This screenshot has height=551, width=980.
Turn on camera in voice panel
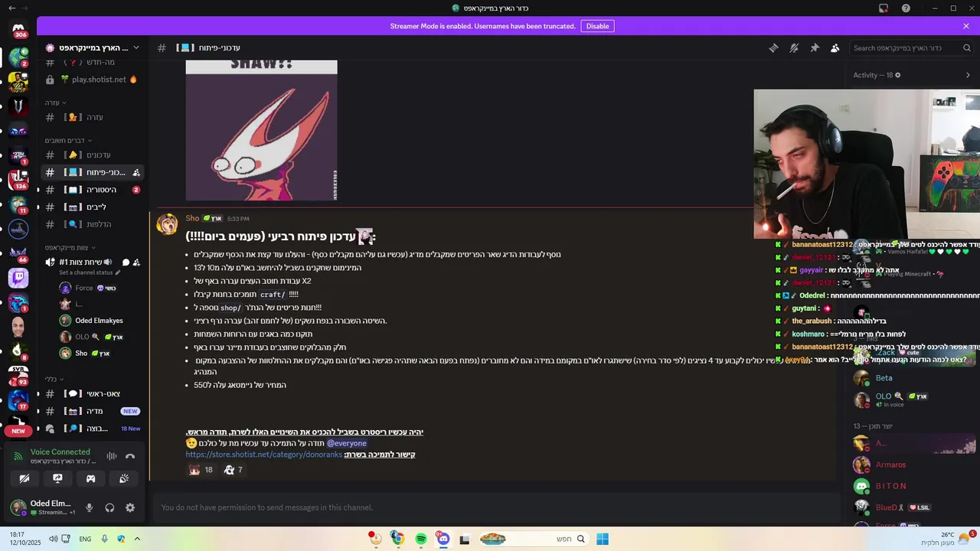coord(24,478)
